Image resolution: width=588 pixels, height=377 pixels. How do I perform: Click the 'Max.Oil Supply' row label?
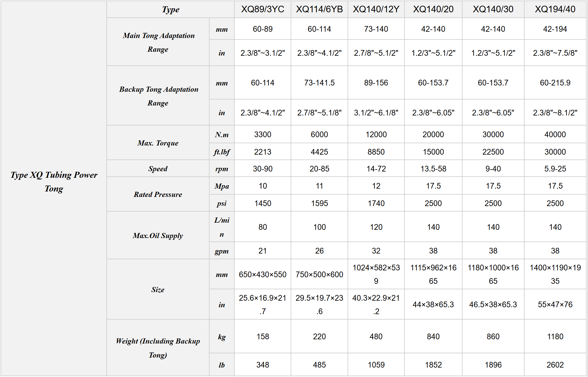(x=158, y=236)
